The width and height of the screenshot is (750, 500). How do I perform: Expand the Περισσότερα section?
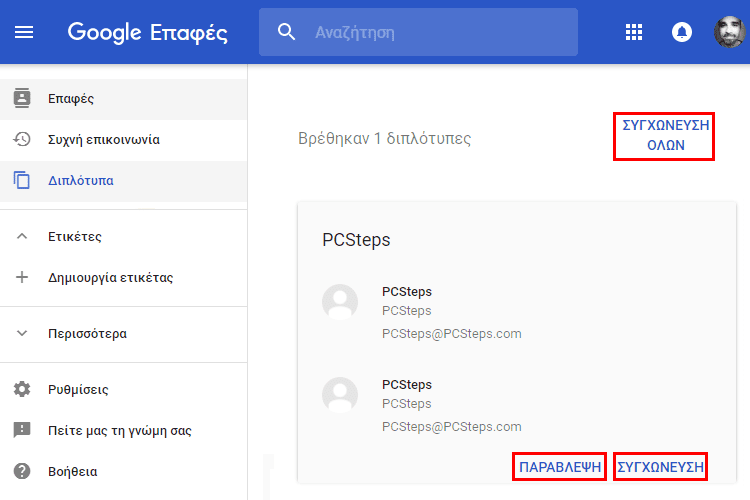click(22, 333)
